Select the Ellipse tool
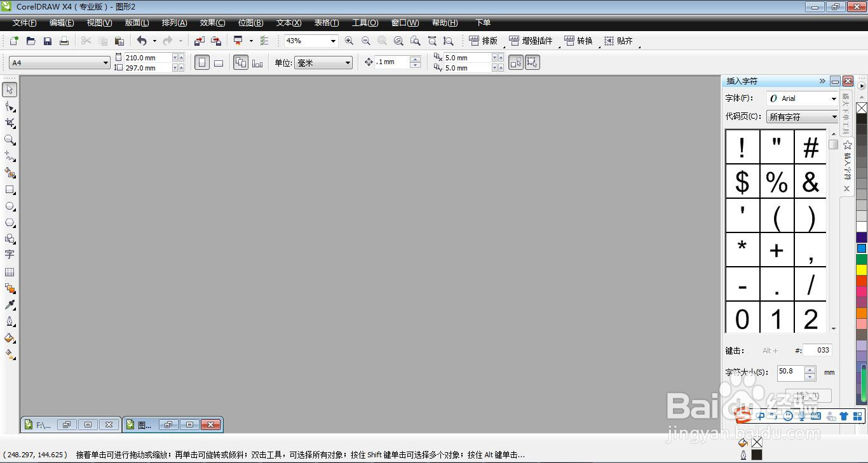Image resolution: width=868 pixels, height=463 pixels. click(10, 206)
